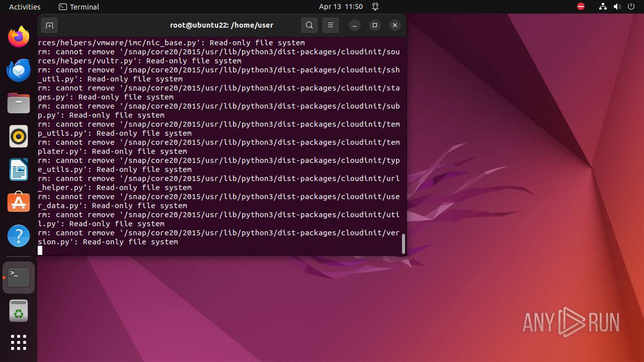Open the Help application
644x362 pixels.
(19, 236)
